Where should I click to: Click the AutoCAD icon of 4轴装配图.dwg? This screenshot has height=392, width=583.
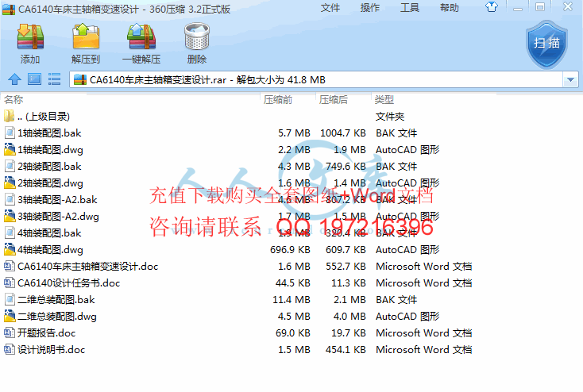(x=10, y=249)
